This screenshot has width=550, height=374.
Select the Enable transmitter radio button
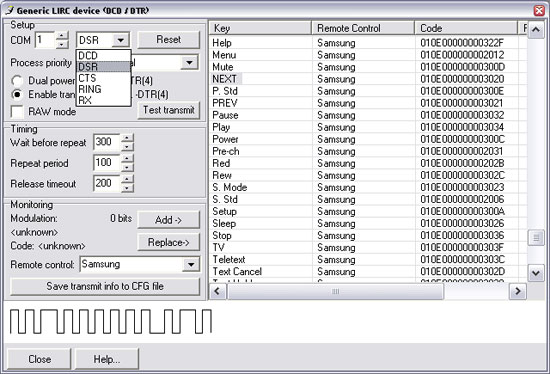(x=17, y=95)
